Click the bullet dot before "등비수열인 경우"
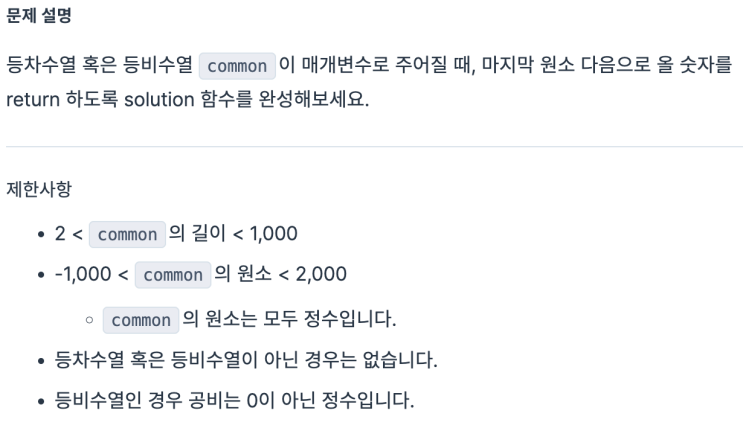Viewport: 743px width, 425px height. [x=40, y=400]
